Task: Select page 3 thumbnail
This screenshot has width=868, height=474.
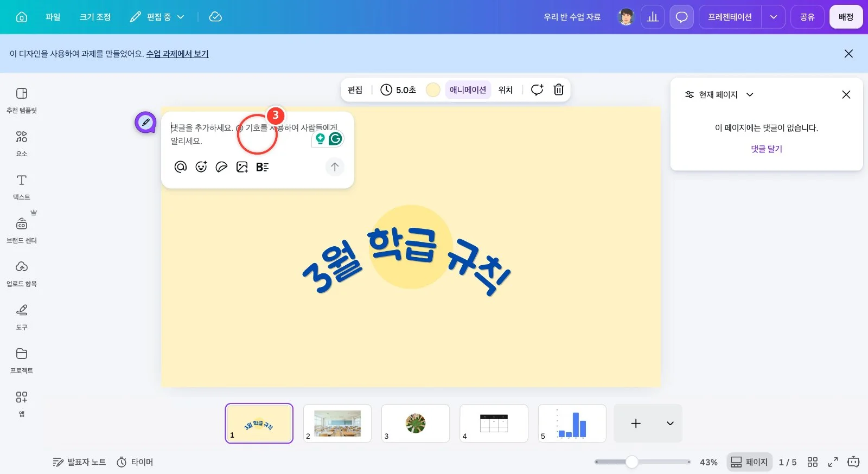Action: (x=416, y=423)
